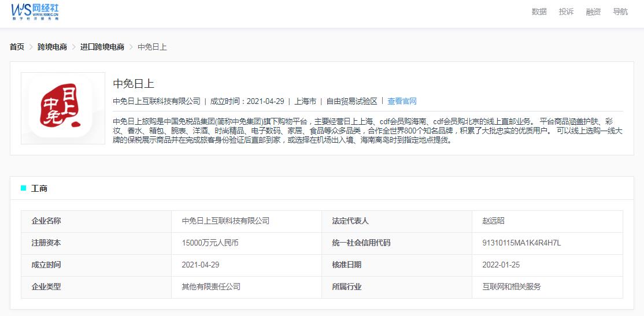Screen dimensions: 644x316
Task: Select the 所属行业 label cell
Action: (397, 287)
